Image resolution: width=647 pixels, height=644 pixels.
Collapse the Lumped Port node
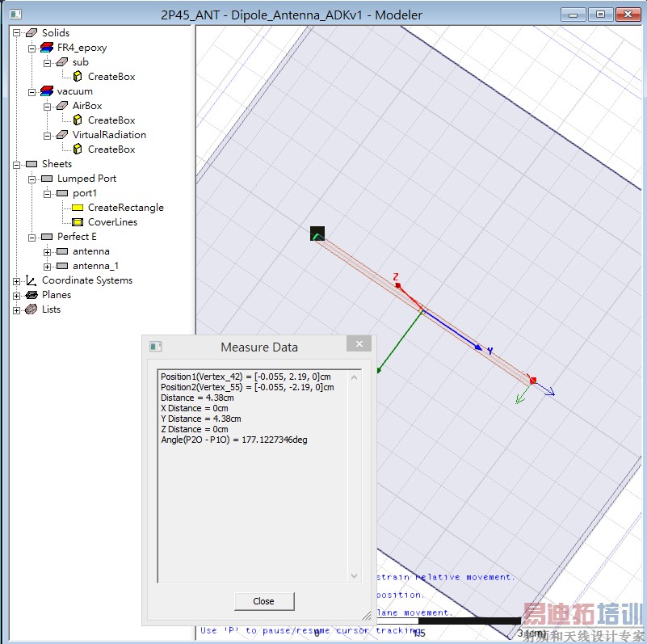(x=32, y=179)
